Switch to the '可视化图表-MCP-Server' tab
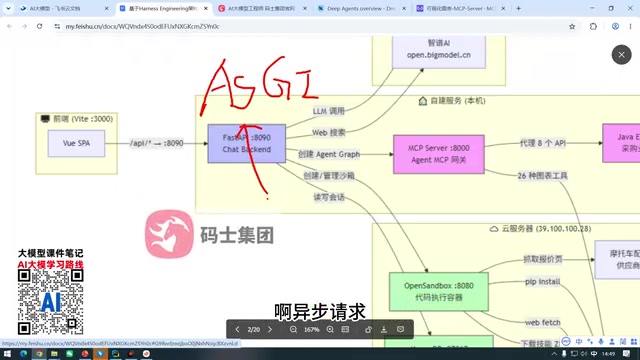Viewport: 640px width, 360px height. click(461, 8)
